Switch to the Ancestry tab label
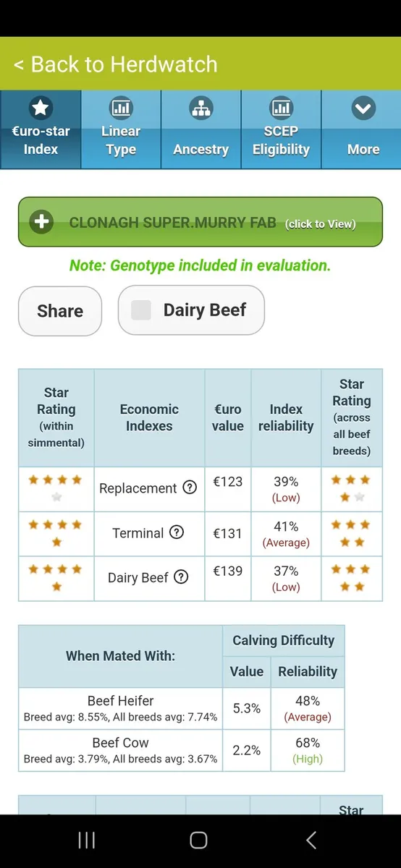 pyautogui.click(x=200, y=150)
